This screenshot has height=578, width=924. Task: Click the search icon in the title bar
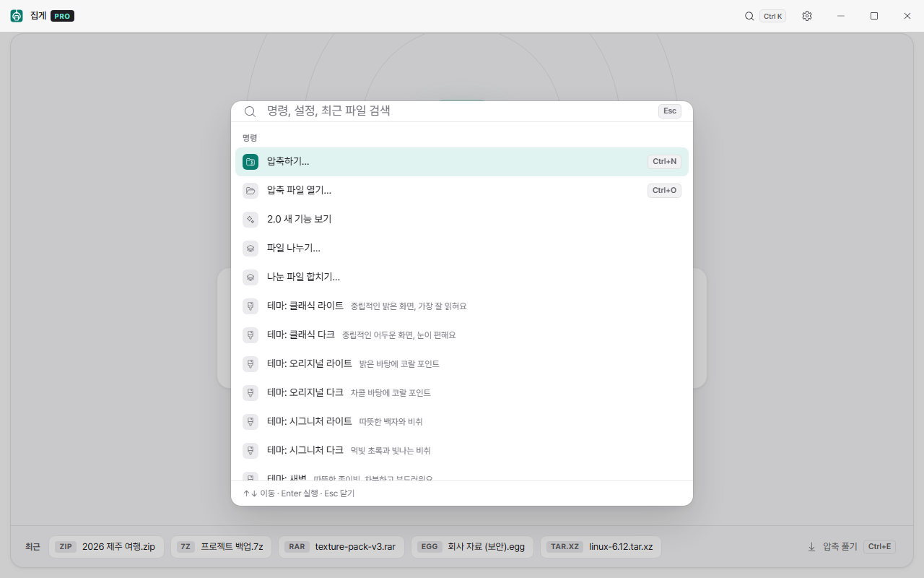[x=749, y=16]
